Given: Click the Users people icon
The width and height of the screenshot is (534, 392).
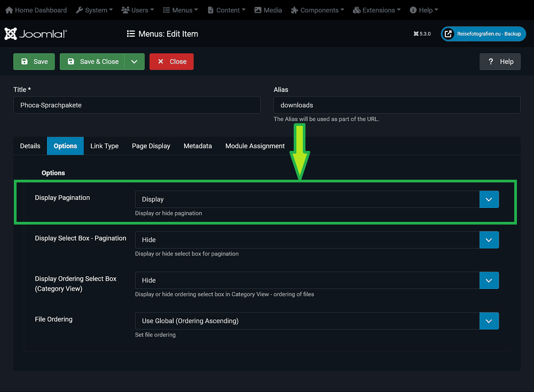Looking at the screenshot, I should coord(125,10).
